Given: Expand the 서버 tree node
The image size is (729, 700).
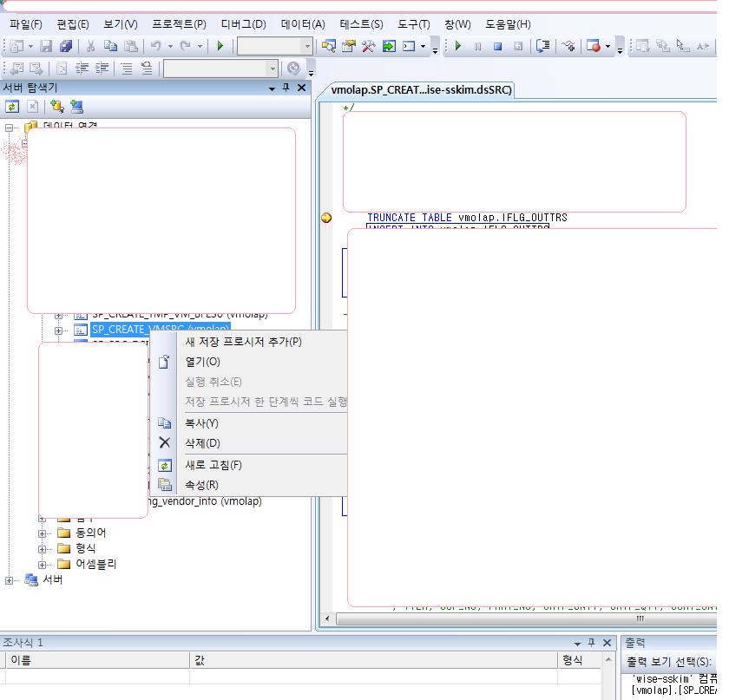Looking at the screenshot, I should 9,580.
